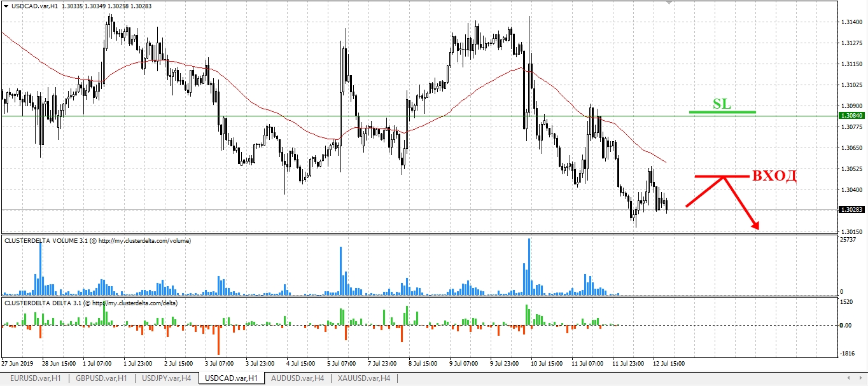
Task: Click the 1.30650 price scale value
Action: pos(851,148)
